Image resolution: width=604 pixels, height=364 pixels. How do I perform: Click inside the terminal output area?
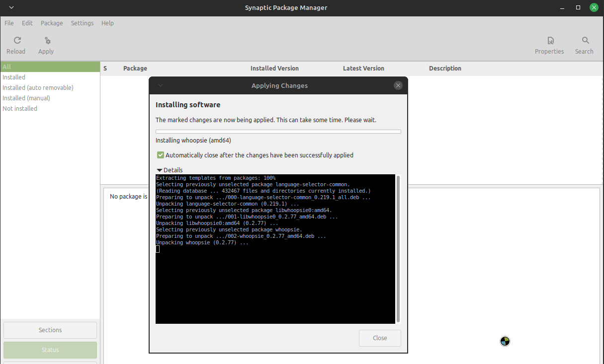[275, 249]
